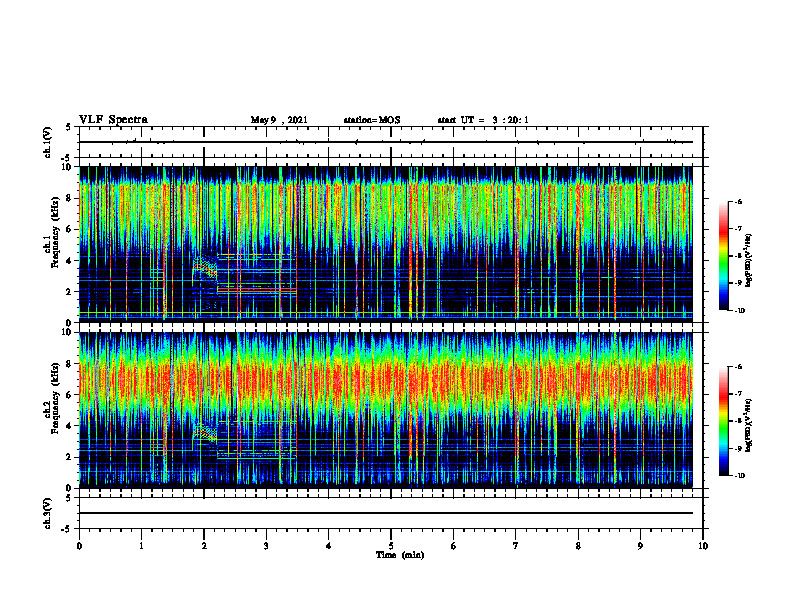The width and height of the screenshot is (792, 612).
Task: Click time axis tick label "10"
Action: coord(703,546)
